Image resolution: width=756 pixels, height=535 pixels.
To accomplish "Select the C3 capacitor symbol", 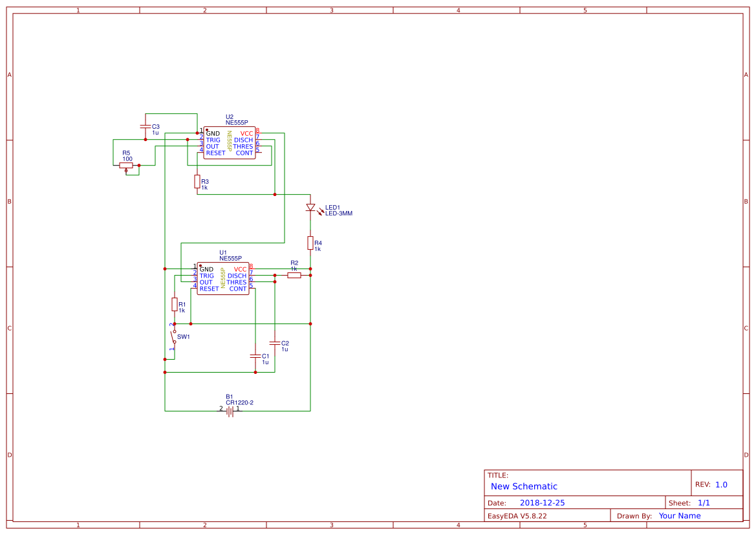I will pos(145,126).
